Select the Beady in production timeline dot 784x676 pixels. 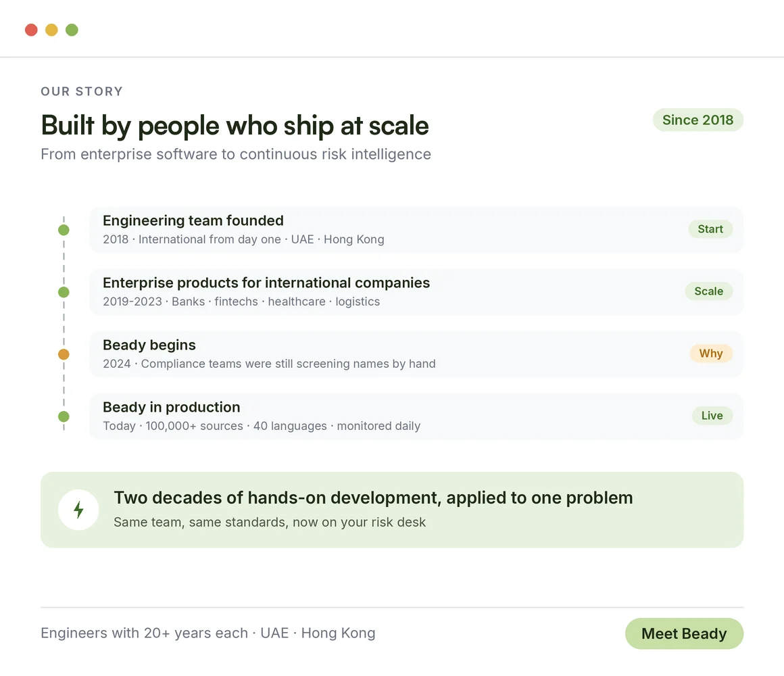pyautogui.click(x=64, y=416)
